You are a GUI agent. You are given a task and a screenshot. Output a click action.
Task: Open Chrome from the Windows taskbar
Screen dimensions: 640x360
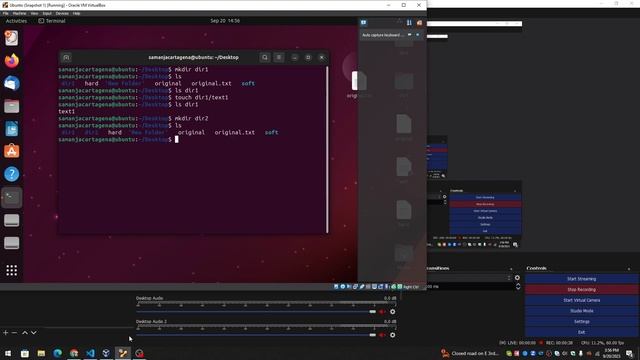(74, 353)
